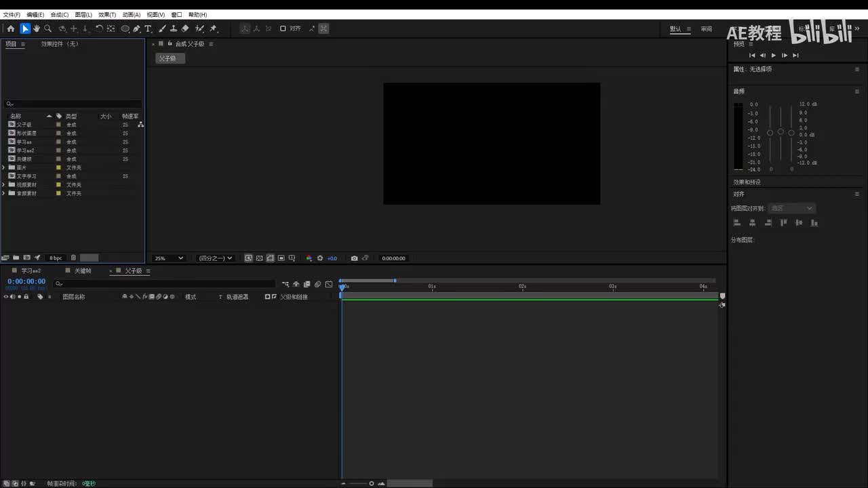
Task: Toggle the transparency grid in viewer
Action: tap(260, 258)
